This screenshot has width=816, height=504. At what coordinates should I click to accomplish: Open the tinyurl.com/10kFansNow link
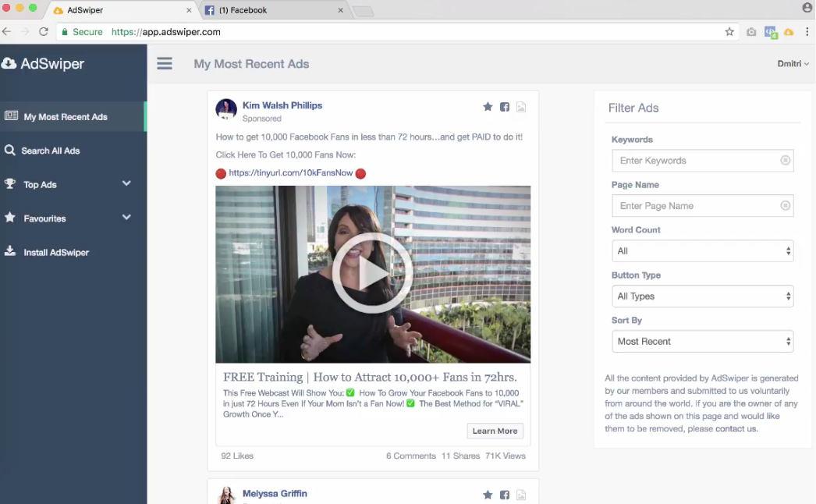point(289,173)
